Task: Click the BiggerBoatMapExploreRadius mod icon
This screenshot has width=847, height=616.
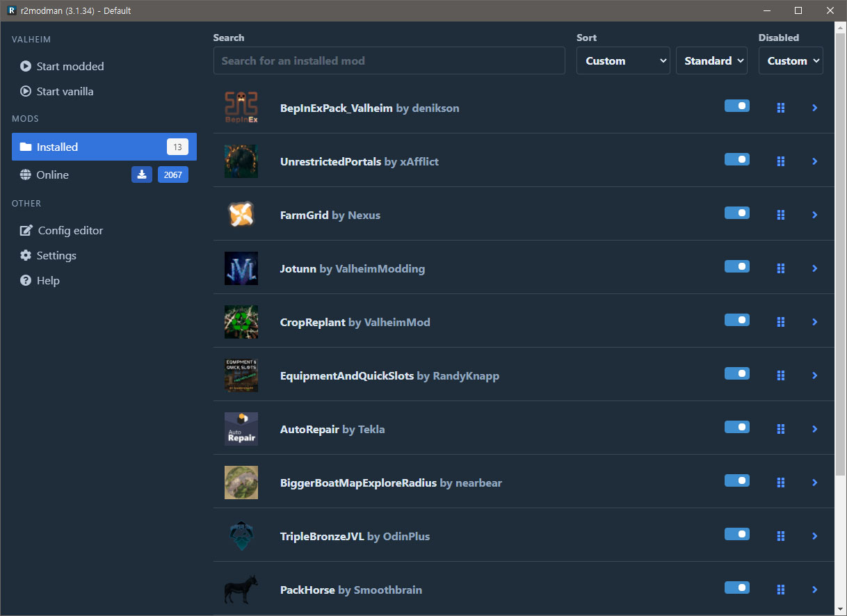Action: pos(241,483)
